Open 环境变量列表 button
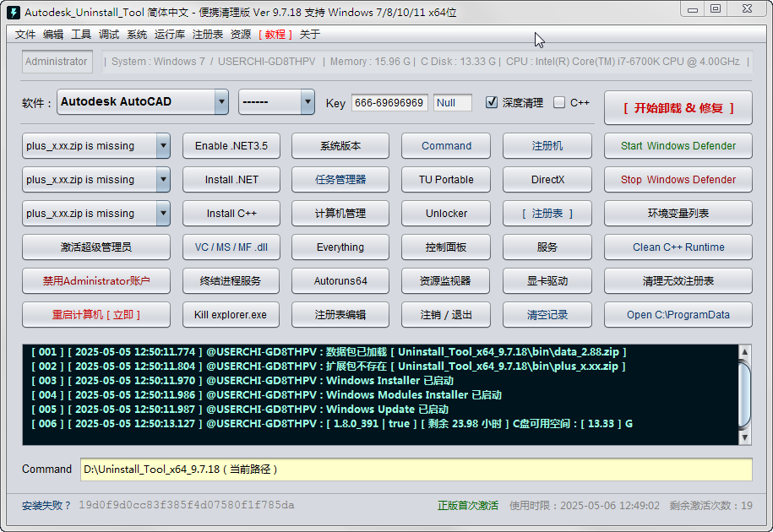 (678, 214)
